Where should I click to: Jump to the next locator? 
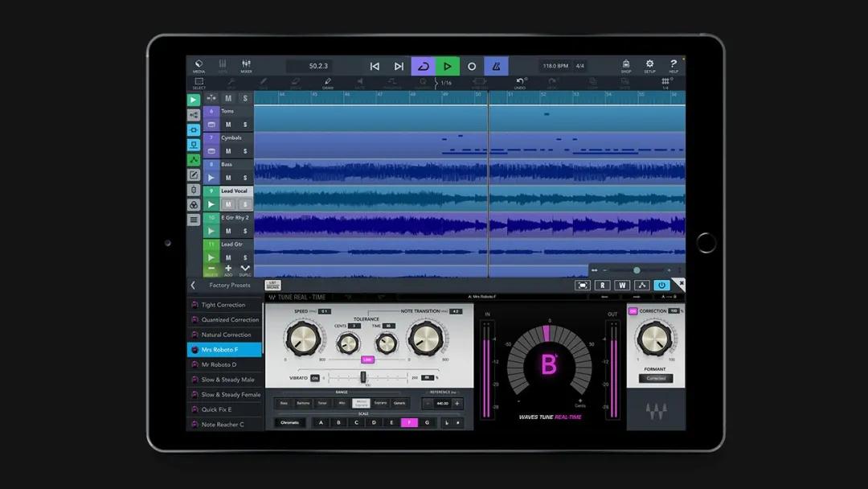click(399, 67)
